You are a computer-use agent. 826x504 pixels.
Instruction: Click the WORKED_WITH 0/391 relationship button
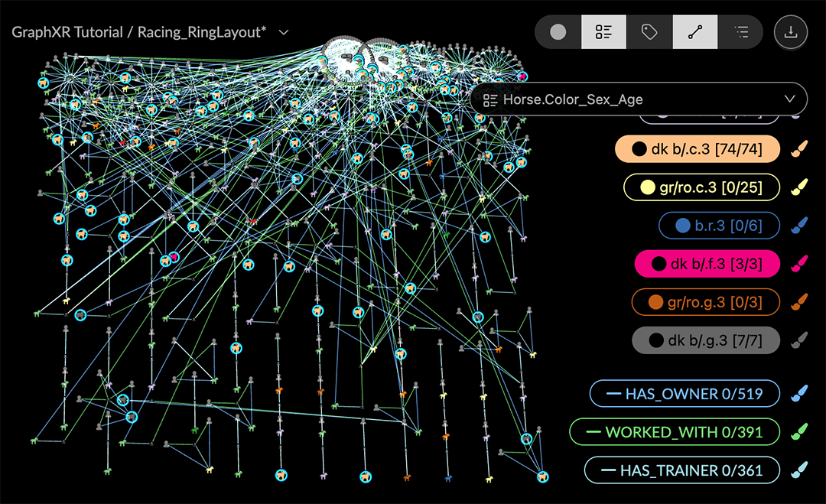(x=674, y=432)
